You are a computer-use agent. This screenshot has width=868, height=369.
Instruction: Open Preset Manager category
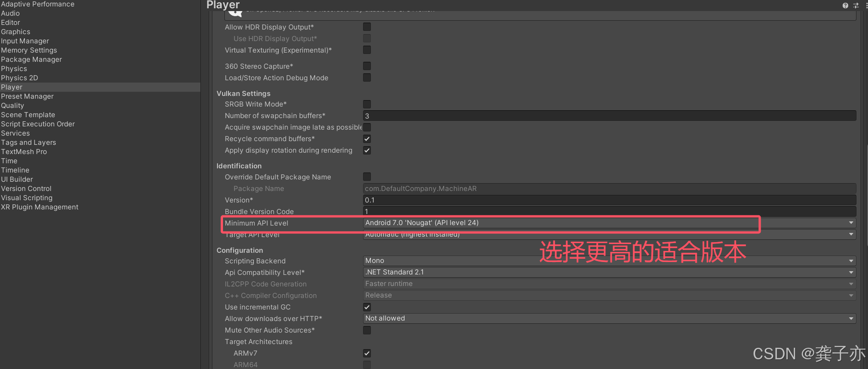[x=27, y=96]
